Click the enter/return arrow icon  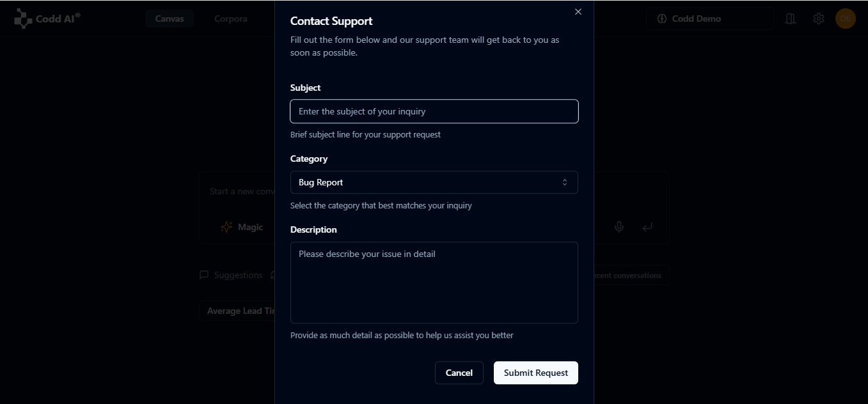(x=647, y=227)
